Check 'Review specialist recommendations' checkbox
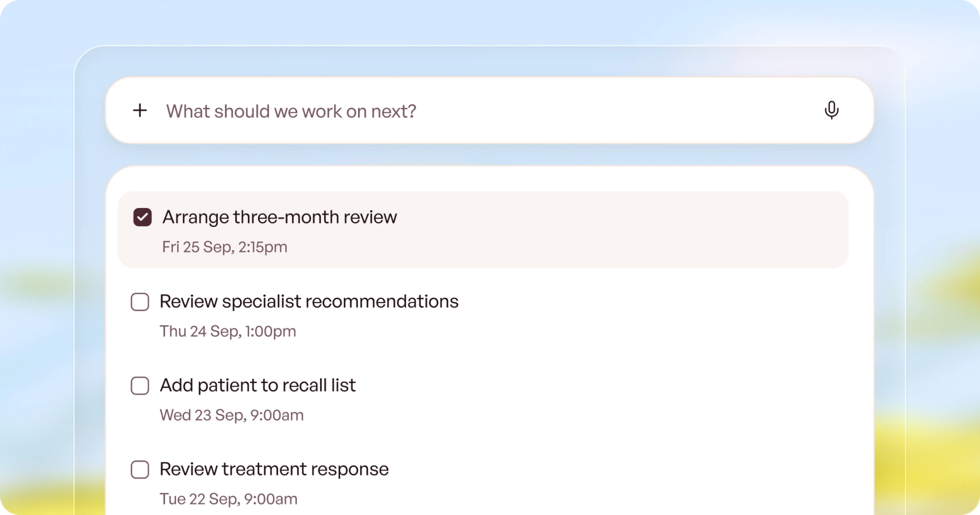 click(140, 302)
